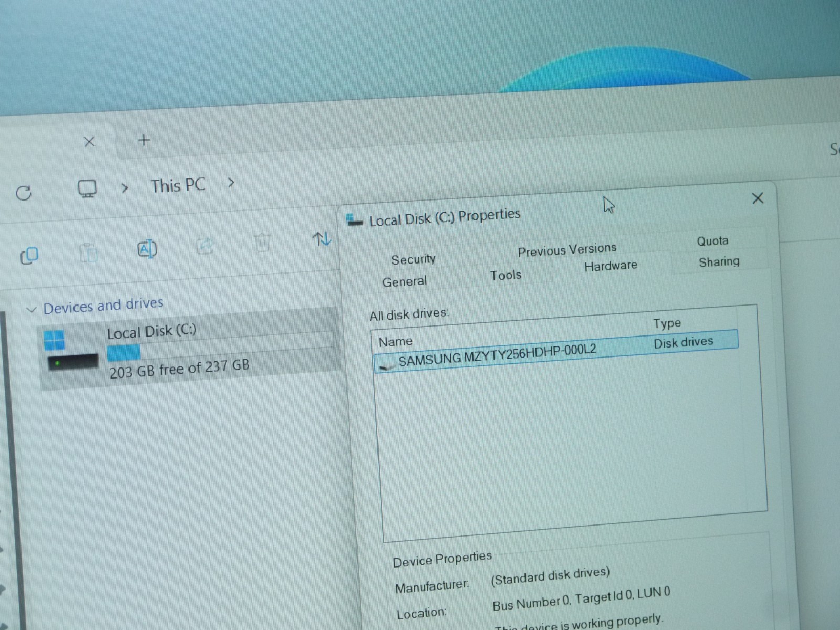This screenshot has height=630, width=840.
Task: Click the drive capacity usage bar
Action: tap(219, 346)
